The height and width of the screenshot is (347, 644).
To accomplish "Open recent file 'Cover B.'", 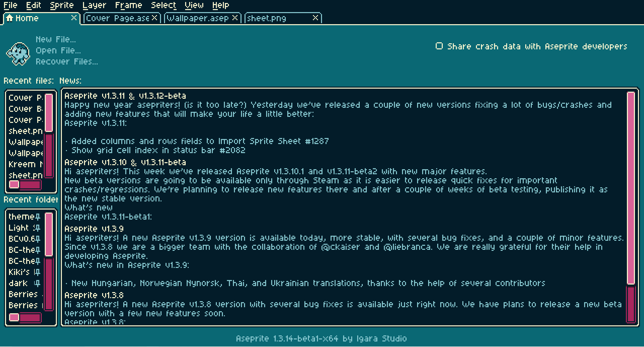I will click(x=26, y=109).
